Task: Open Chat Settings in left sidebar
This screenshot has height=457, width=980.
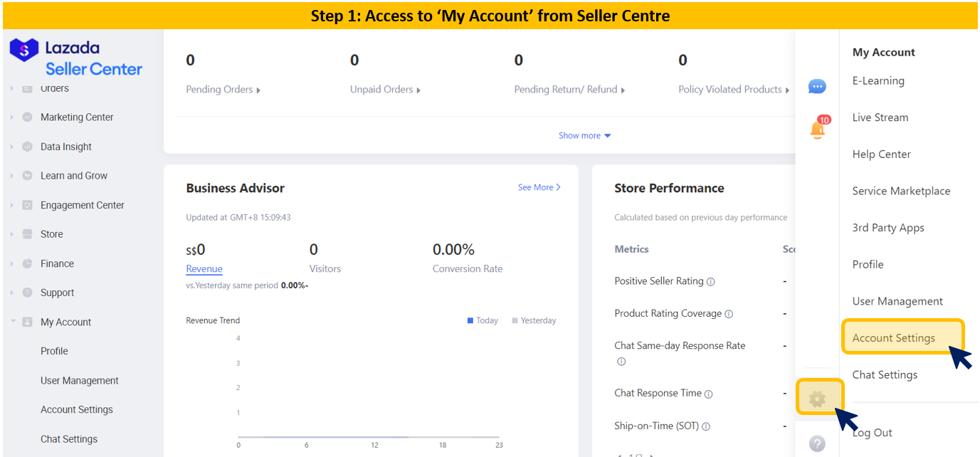Action: (69, 439)
